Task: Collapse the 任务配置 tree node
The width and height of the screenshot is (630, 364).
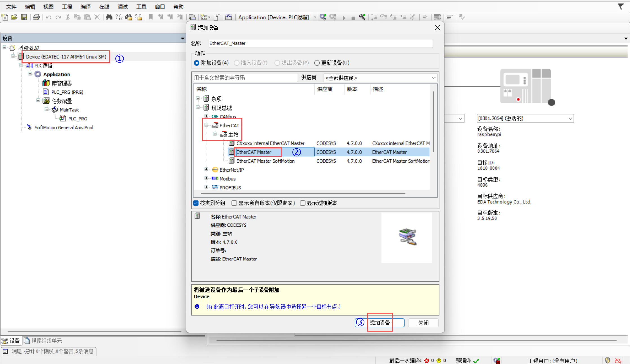Action: (38, 100)
